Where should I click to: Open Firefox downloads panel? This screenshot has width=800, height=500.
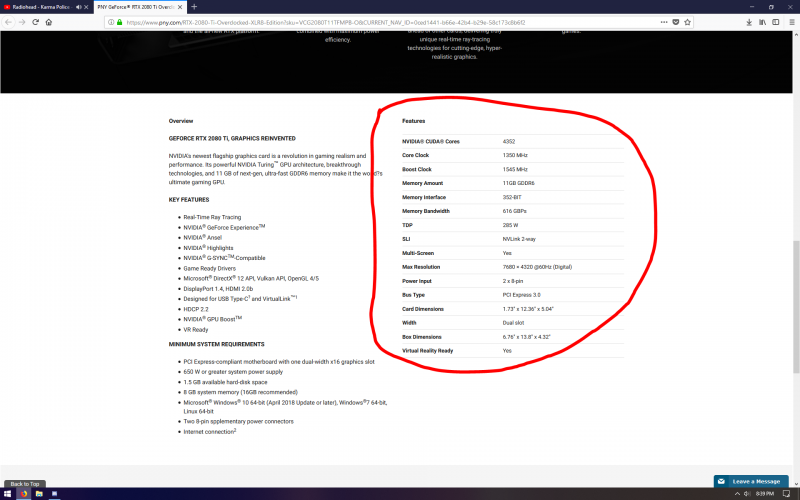749,22
